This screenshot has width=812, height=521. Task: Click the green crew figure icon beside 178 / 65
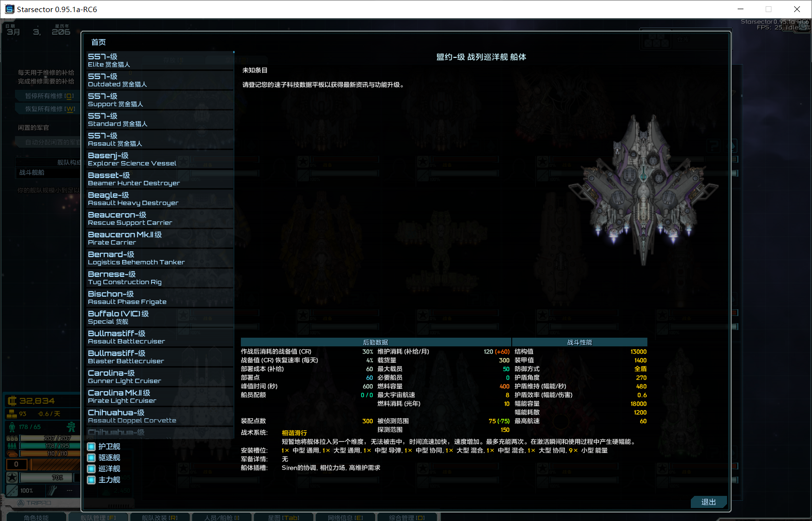click(x=12, y=427)
